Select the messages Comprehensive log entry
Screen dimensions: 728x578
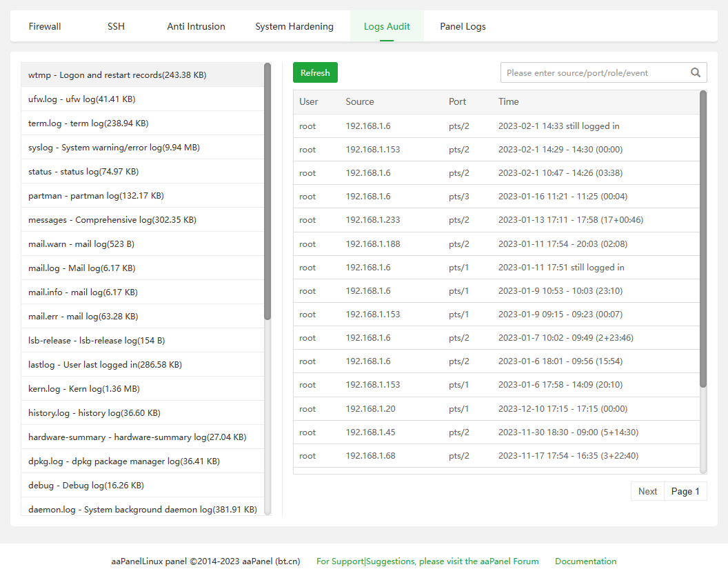pos(112,219)
